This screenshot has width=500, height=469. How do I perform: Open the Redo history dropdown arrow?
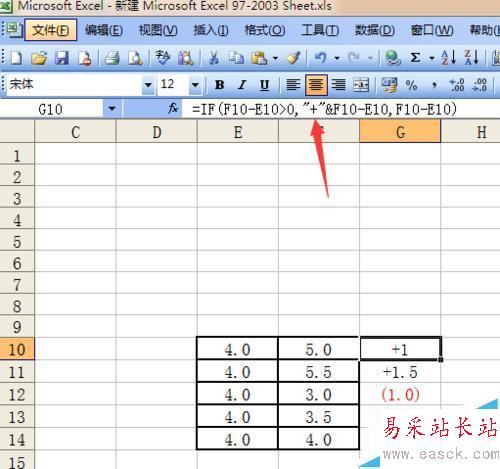click(x=370, y=58)
